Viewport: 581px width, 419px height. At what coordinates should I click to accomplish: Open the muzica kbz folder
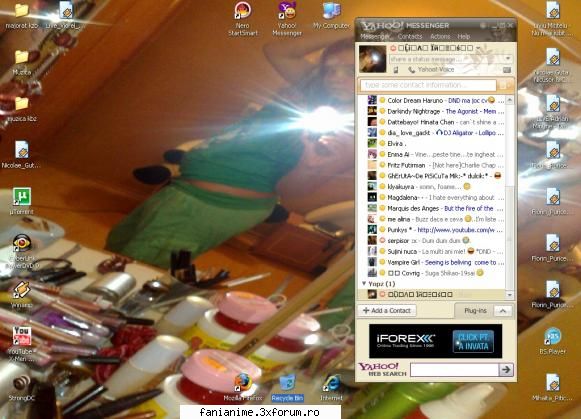(22, 109)
